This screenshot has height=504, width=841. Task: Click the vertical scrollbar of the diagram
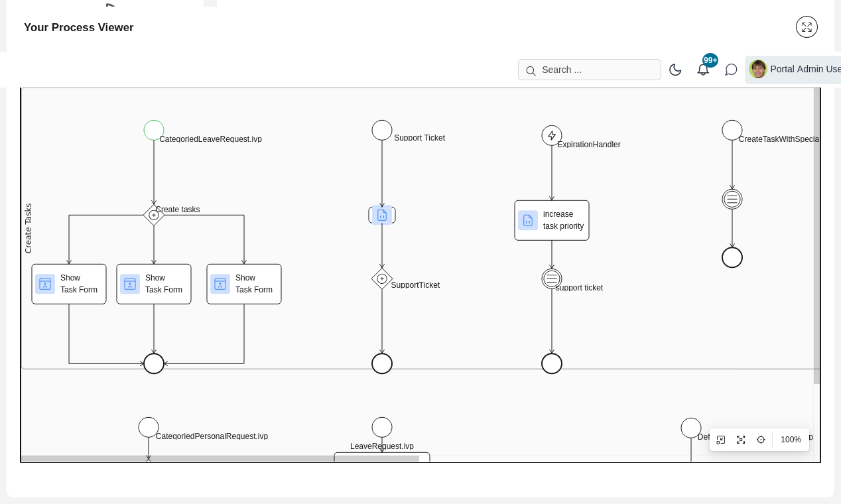[x=817, y=235]
